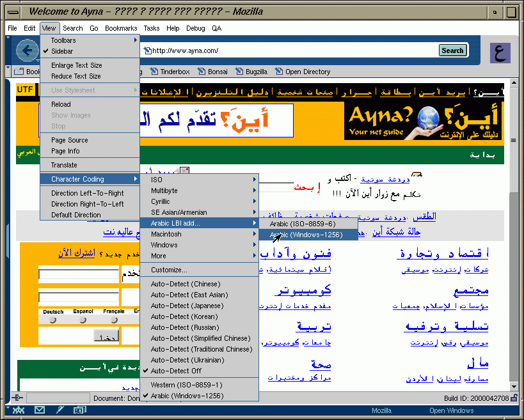Expand the Cyrillic submenu
This screenshot has width=524, height=420.
click(199, 201)
